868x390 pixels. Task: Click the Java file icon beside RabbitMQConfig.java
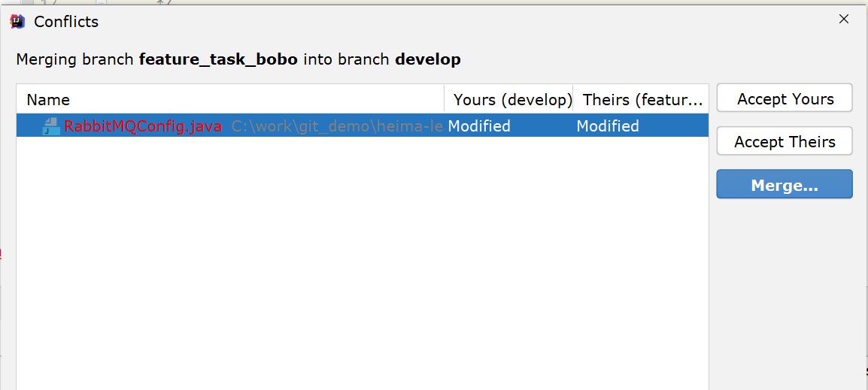[x=51, y=126]
